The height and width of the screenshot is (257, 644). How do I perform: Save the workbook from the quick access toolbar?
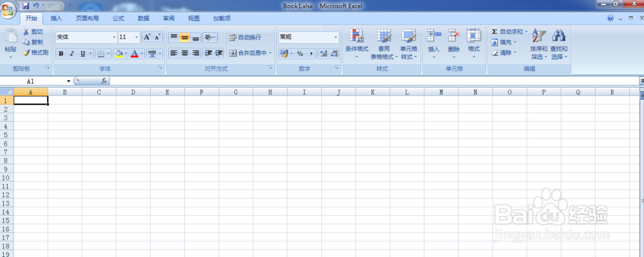point(26,6)
